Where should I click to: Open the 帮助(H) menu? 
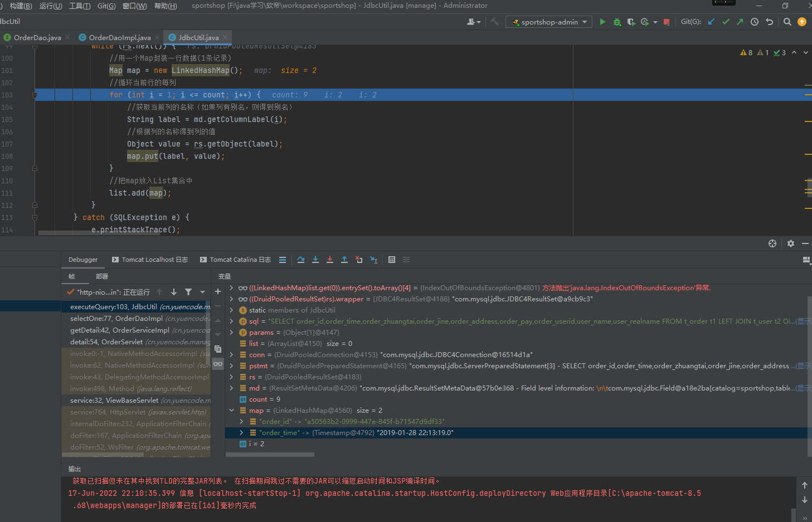(x=166, y=6)
